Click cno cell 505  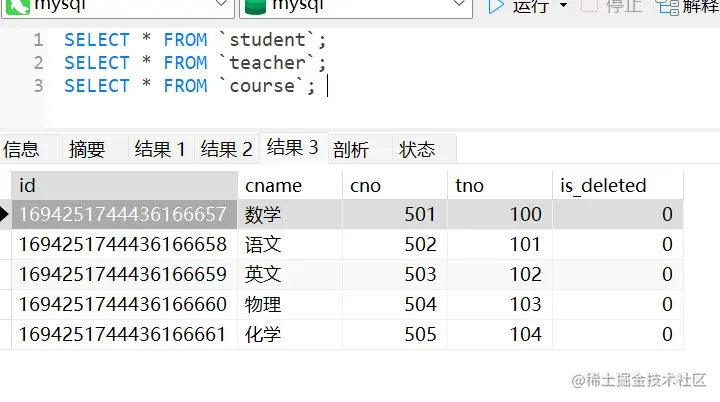395,334
